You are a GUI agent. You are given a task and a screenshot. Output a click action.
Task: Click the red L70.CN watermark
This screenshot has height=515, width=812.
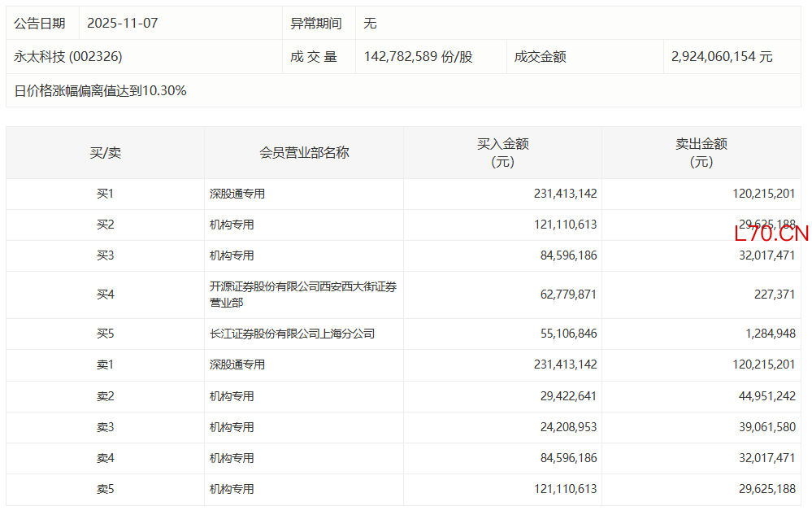point(771,234)
